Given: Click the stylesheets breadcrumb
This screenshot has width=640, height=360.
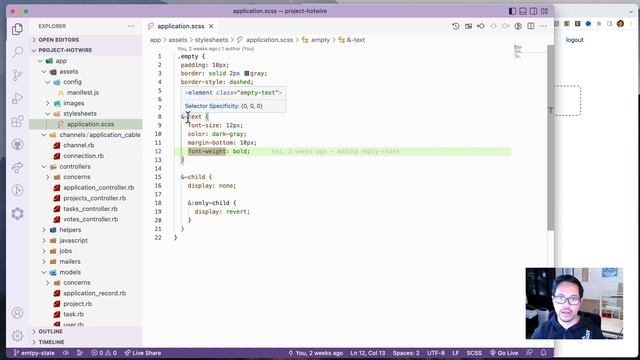Looking at the screenshot, I should [x=211, y=40].
